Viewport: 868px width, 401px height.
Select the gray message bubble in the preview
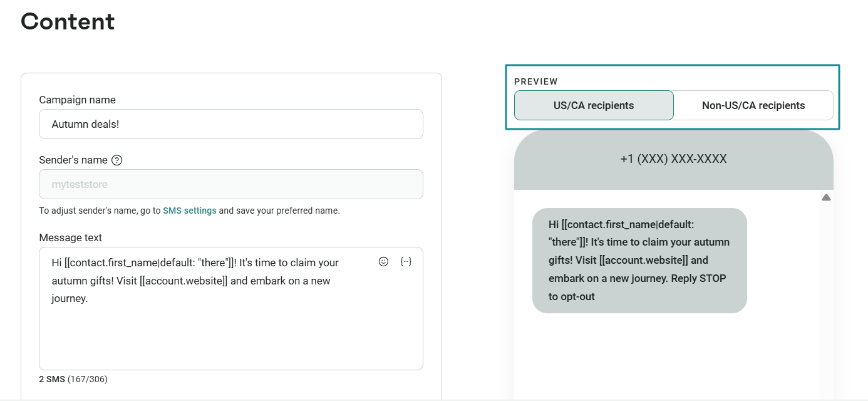click(x=639, y=260)
